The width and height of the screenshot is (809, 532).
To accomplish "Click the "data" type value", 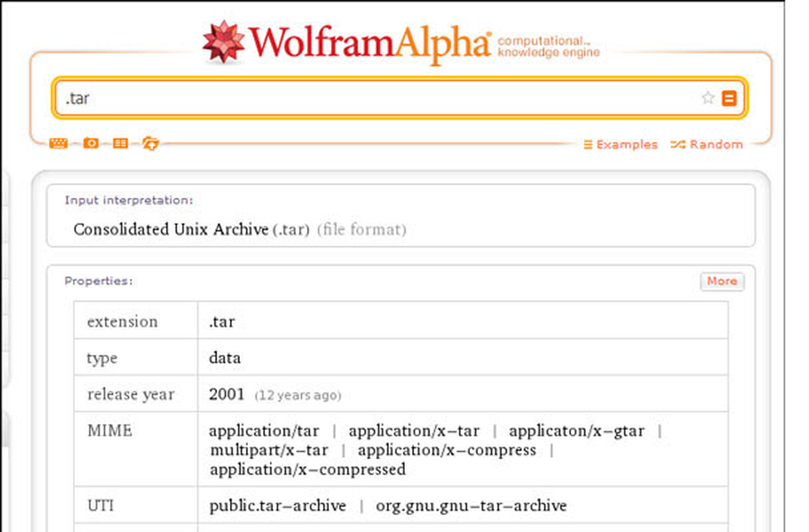I will tap(224, 358).
